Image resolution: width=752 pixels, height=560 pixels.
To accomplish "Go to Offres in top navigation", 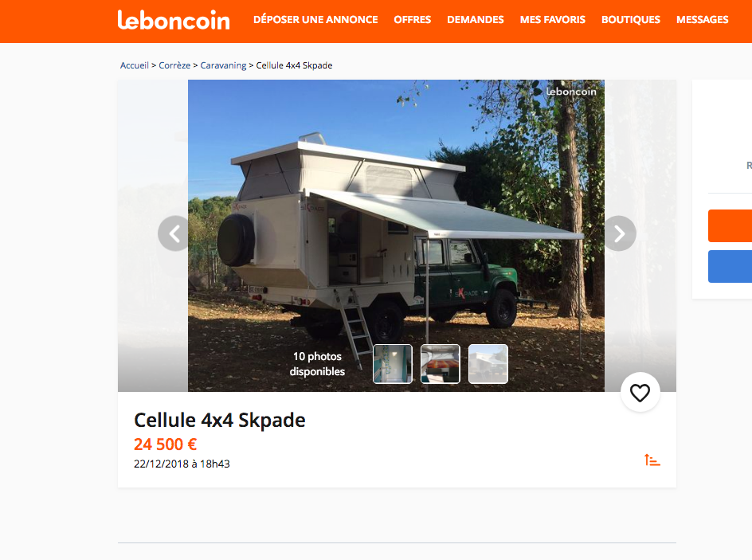I will coord(413,20).
